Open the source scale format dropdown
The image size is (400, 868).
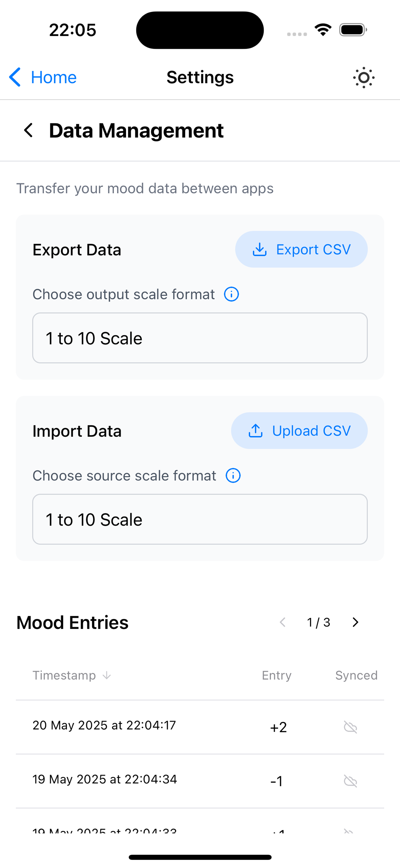200,519
